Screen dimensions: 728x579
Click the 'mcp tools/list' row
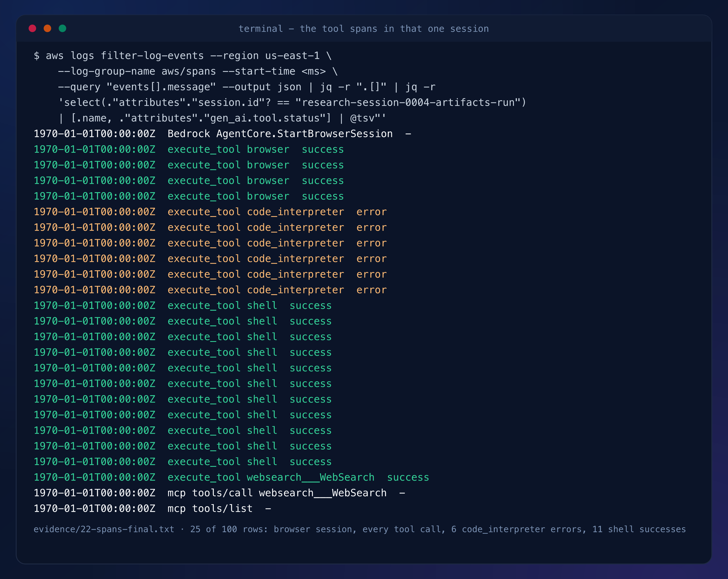[152, 508]
